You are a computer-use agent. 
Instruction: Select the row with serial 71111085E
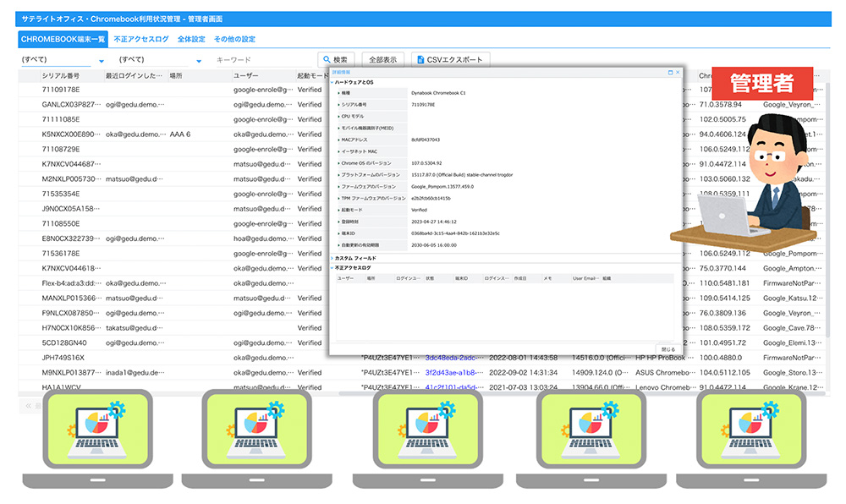point(60,119)
